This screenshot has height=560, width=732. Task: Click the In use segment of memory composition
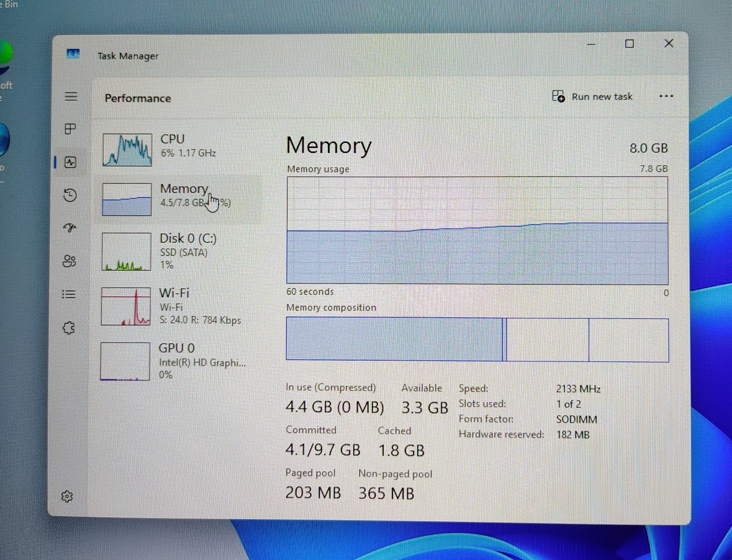pyautogui.click(x=394, y=339)
